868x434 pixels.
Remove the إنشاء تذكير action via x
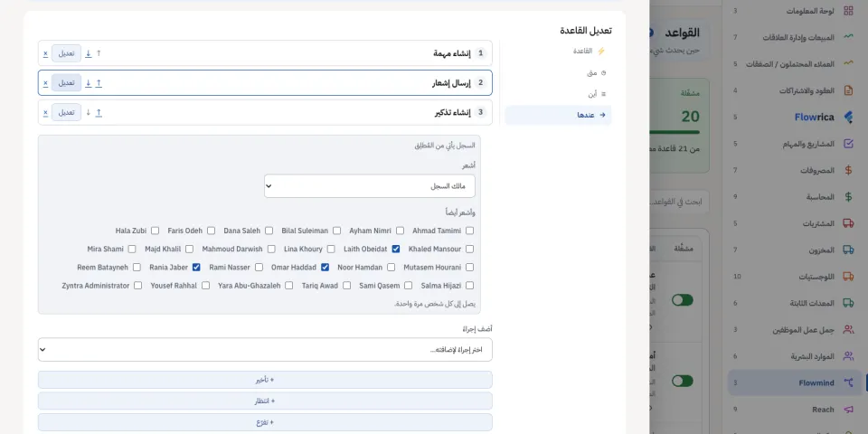[x=45, y=112]
